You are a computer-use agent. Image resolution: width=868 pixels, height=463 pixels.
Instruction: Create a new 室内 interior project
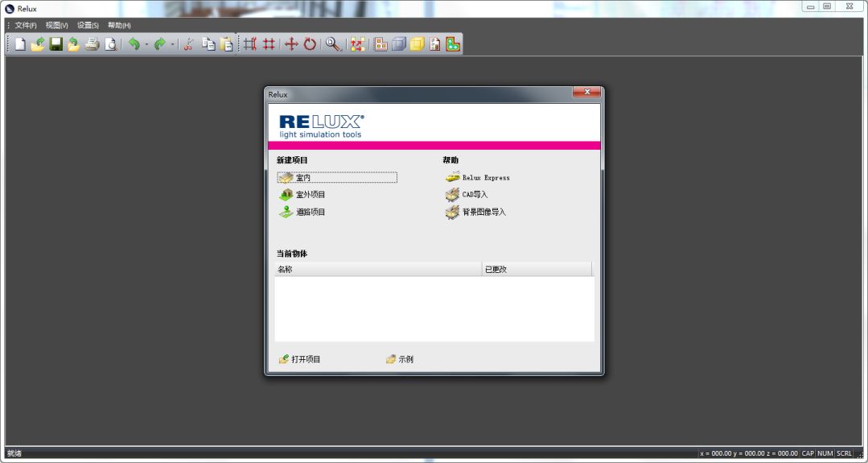(x=337, y=178)
